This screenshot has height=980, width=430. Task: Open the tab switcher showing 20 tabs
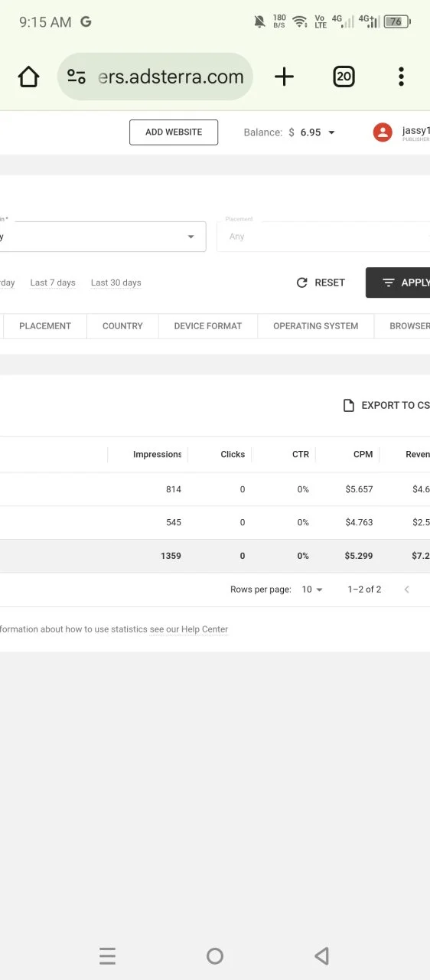(344, 77)
